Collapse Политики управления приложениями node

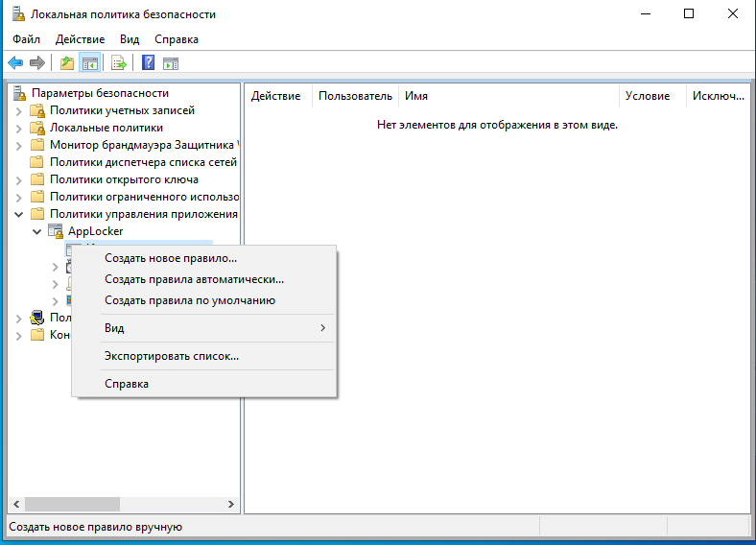click(19, 214)
